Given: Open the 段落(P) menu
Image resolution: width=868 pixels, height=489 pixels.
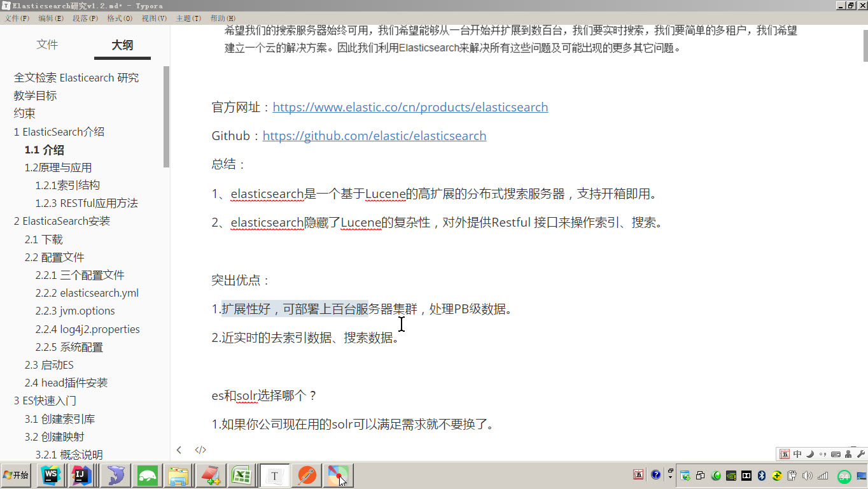Looking at the screenshot, I should 85,18.
